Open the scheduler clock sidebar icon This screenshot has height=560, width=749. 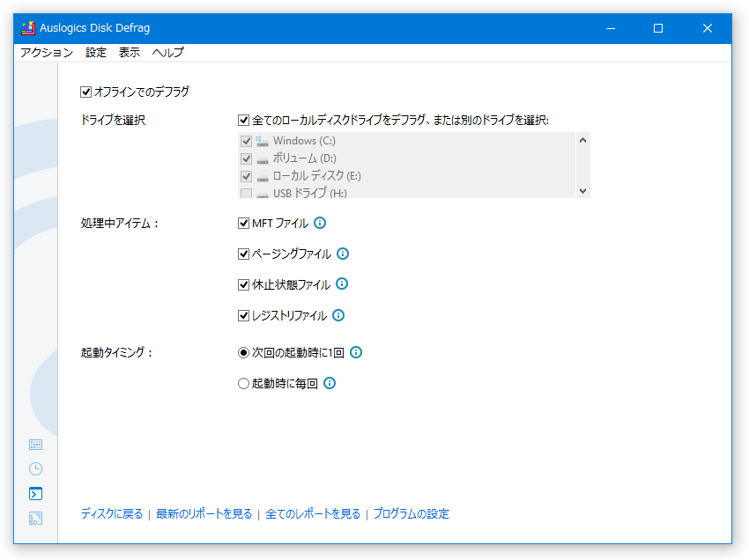pos(35,468)
